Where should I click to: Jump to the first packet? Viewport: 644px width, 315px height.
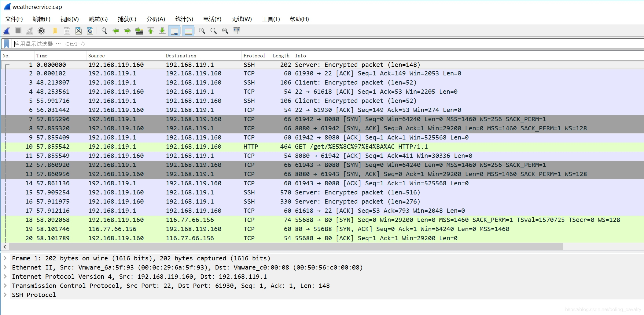(x=151, y=31)
